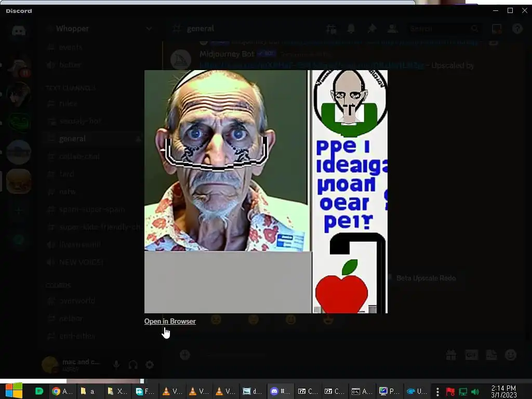Click the Add a Server plus icon

pyautogui.click(x=19, y=211)
